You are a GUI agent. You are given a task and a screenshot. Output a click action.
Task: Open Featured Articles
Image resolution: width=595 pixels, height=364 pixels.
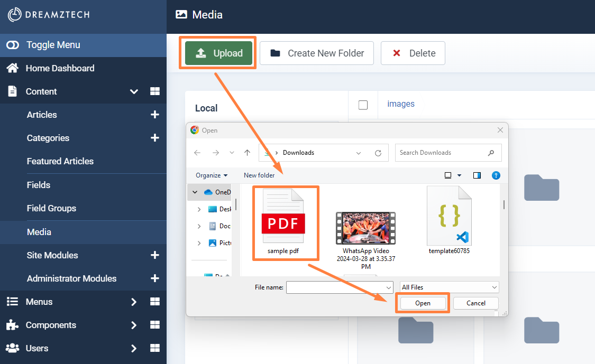[60, 161]
